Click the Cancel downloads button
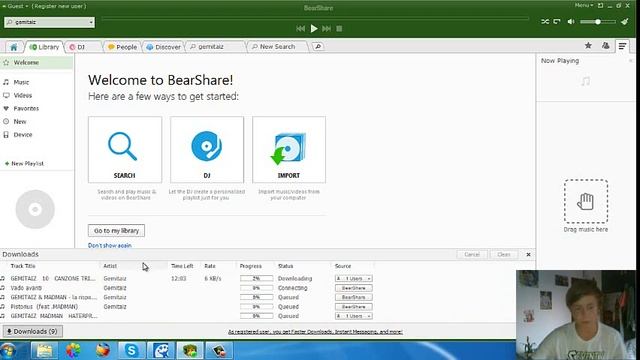 (472, 254)
